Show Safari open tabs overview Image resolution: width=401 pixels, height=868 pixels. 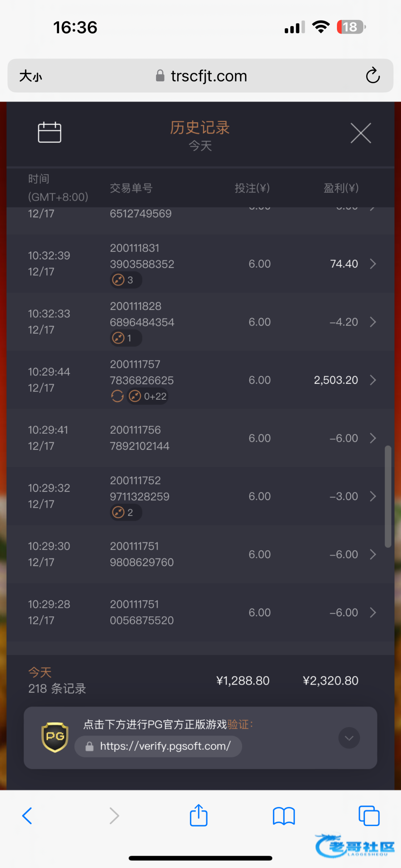click(369, 816)
